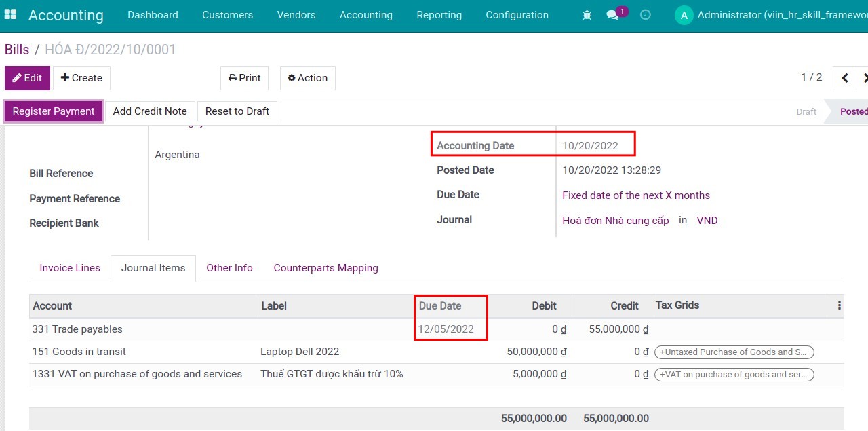Image resolution: width=868 pixels, height=431 pixels.
Task: Open the journal items column options dots
Action: pyautogui.click(x=839, y=305)
